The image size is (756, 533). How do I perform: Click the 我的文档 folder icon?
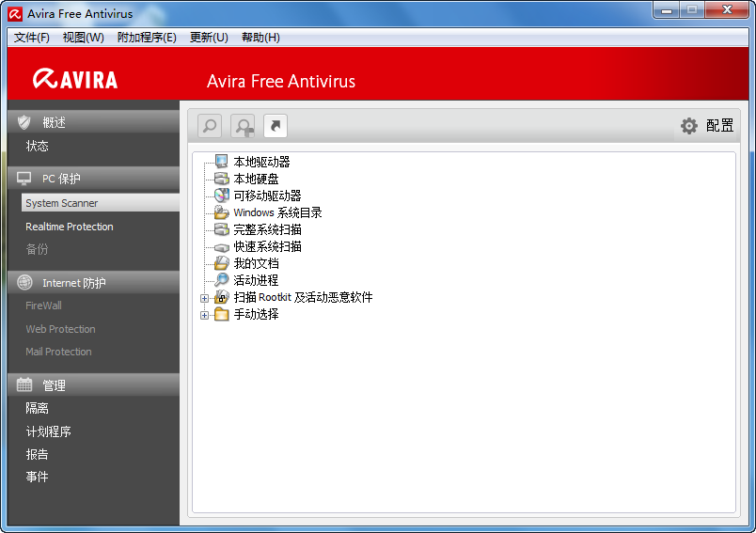pos(221,263)
